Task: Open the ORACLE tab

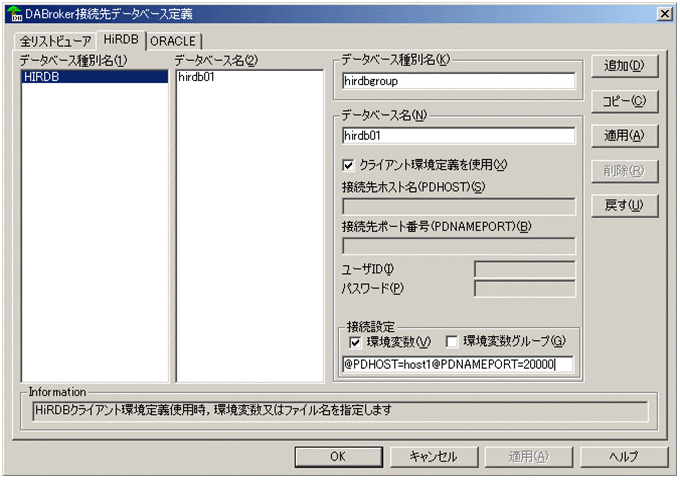Action: [x=173, y=41]
